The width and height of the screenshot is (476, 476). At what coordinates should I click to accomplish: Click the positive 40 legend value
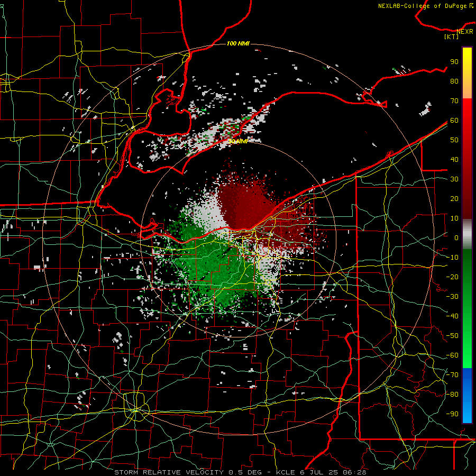(454, 159)
